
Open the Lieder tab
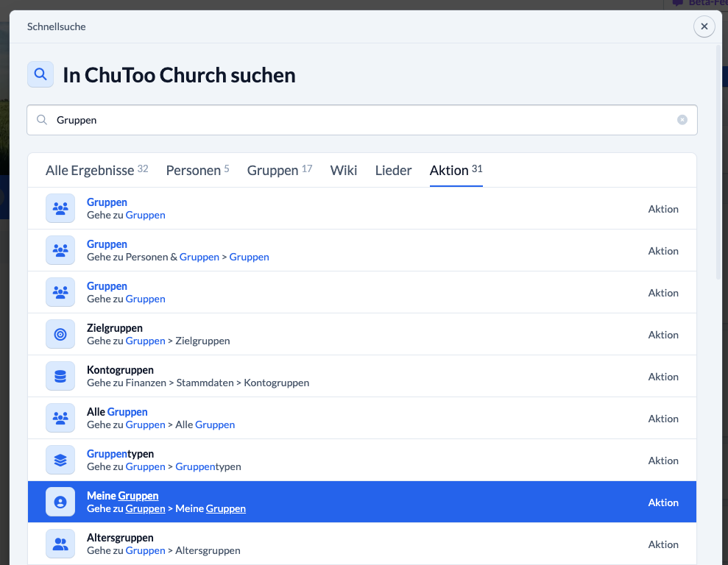point(393,170)
